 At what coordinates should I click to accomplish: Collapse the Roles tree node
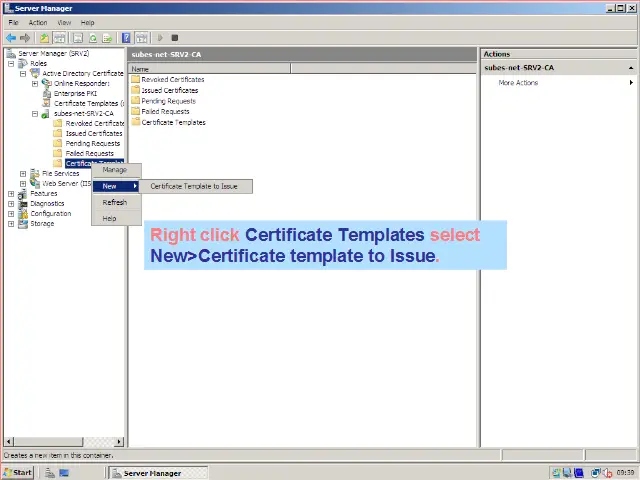pos(11,63)
